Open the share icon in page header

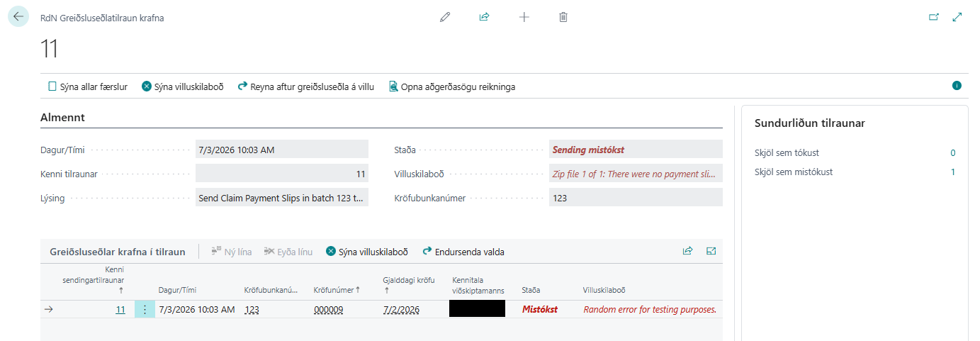click(485, 17)
